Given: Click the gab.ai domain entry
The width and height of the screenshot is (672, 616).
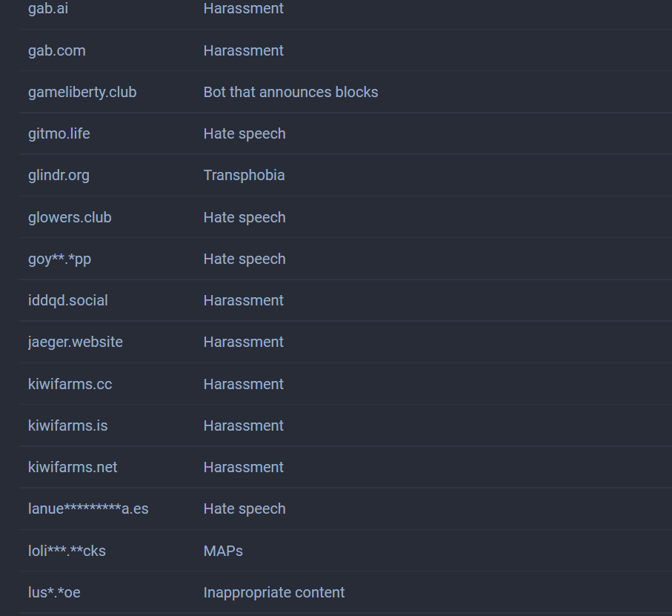Looking at the screenshot, I should (x=48, y=9).
